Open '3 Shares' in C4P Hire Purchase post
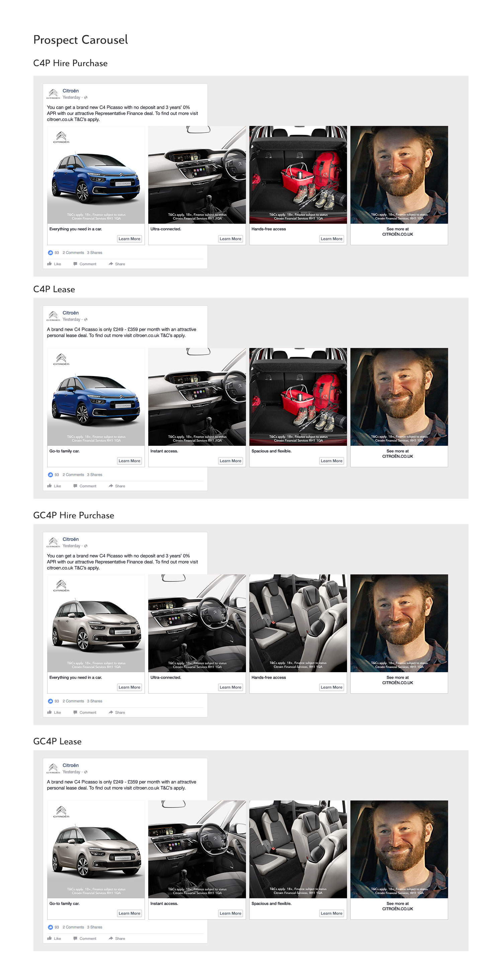The width and height of the screenshot is (502, 980). click(94, 253)
